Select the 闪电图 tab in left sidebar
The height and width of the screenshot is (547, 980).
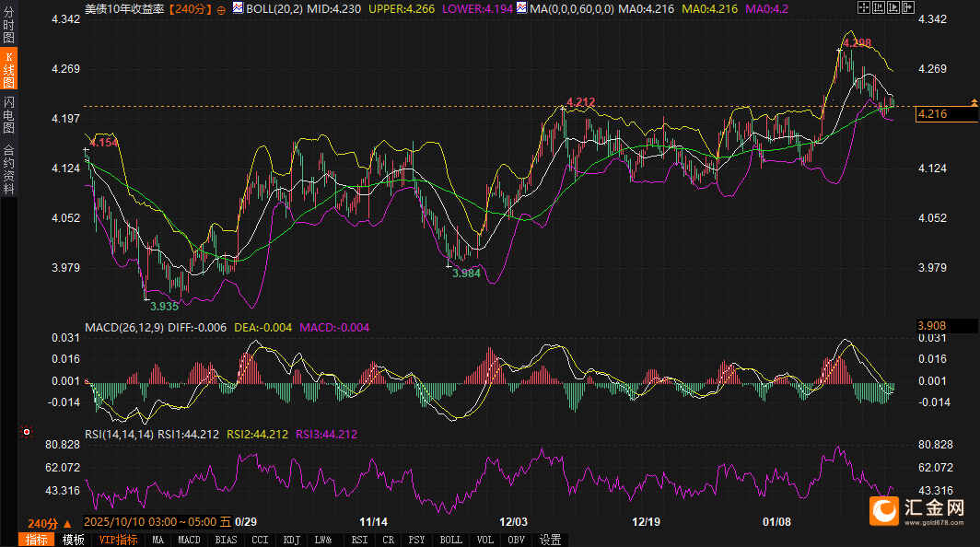click(8, 114)
